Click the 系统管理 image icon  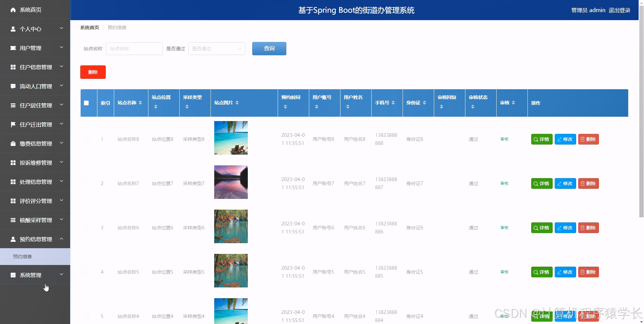point(13,275)
